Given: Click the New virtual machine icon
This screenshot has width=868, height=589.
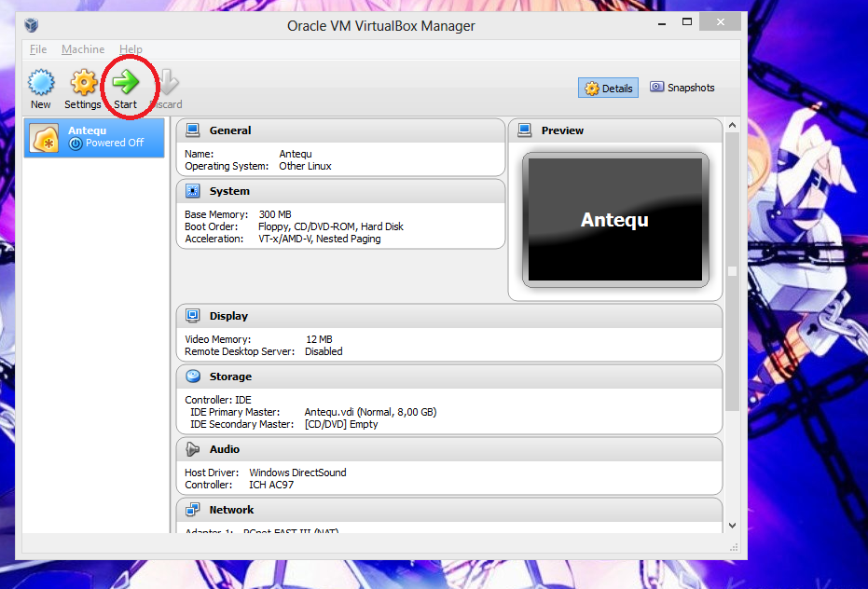Looking at the screenshot, I should pyautogui.click(x=41, y=83).
